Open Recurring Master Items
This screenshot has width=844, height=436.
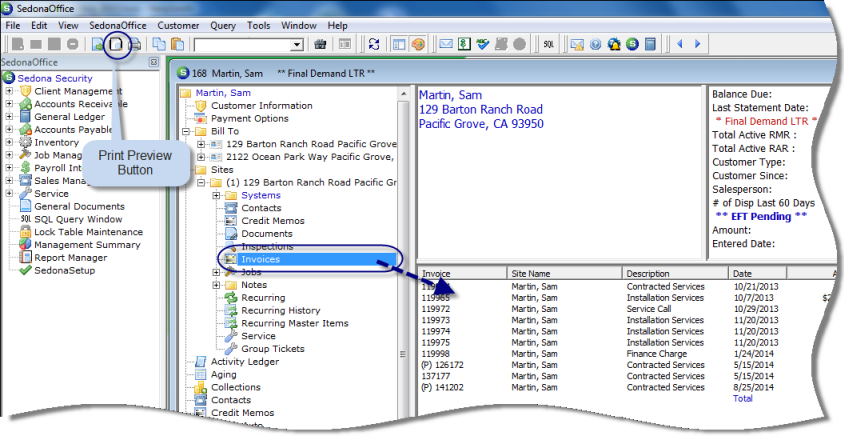[294, 324]
